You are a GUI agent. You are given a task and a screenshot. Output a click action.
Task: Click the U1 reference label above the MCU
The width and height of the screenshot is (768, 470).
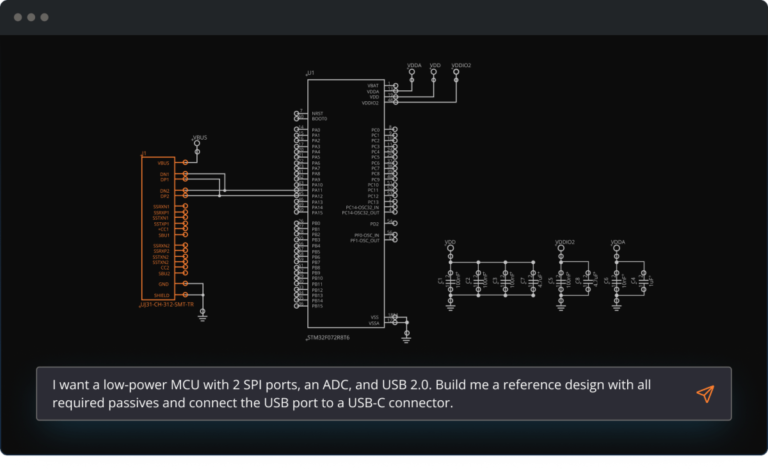pyautogui.click(x=311, y=74)
